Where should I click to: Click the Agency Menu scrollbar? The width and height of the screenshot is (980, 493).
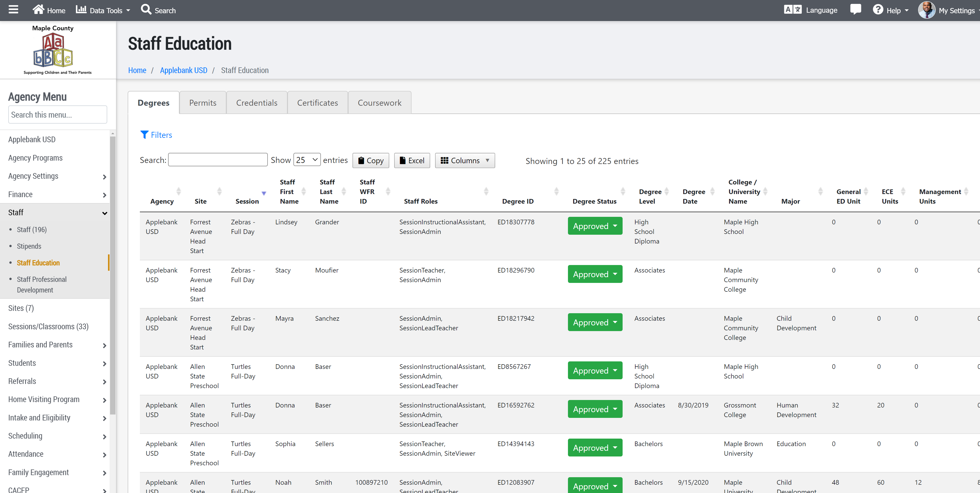pyautogui.click(x=113, y=274)
